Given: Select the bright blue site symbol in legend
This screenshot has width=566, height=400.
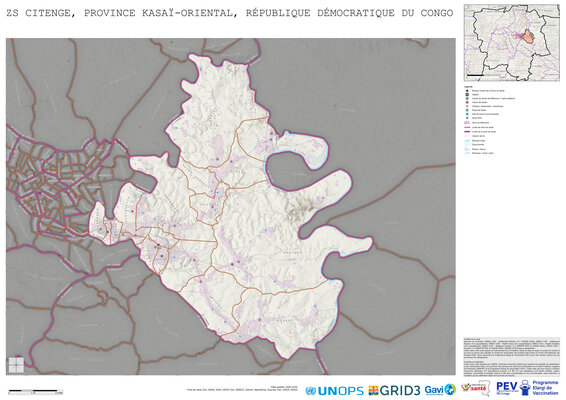Looking at the screenshot, I should point(467,114).
